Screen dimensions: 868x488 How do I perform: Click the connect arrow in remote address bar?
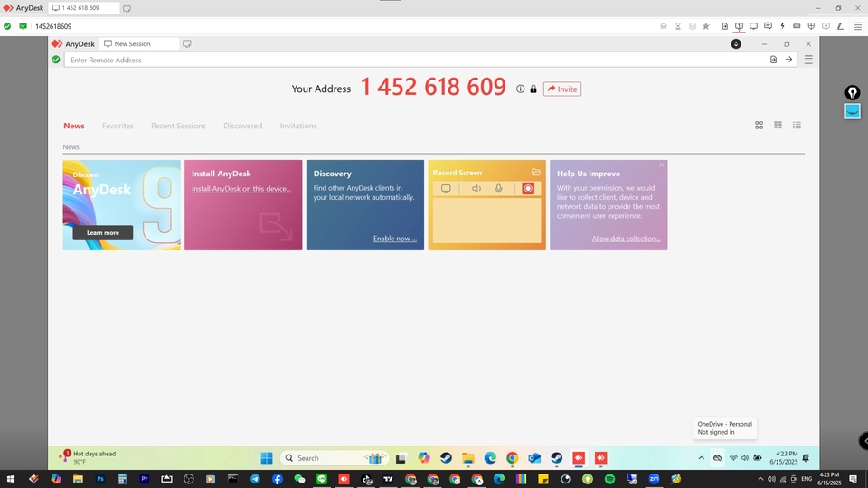coord(788,60)
